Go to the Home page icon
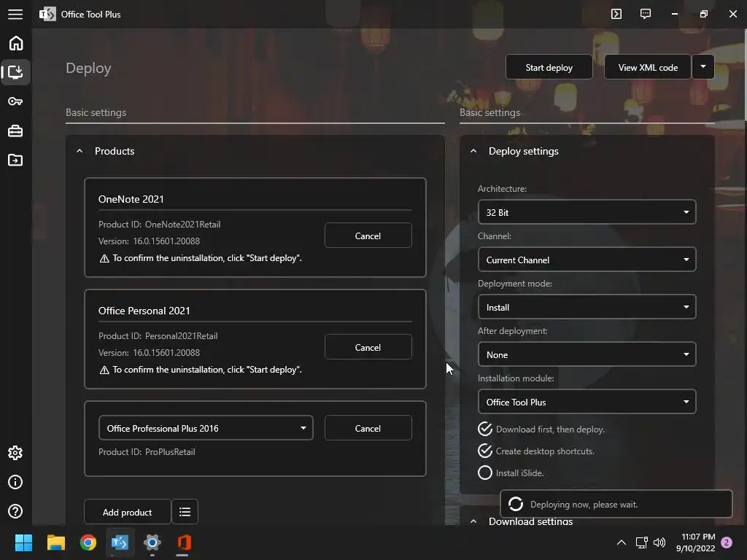747x560 pixels. tap(16, 43)
